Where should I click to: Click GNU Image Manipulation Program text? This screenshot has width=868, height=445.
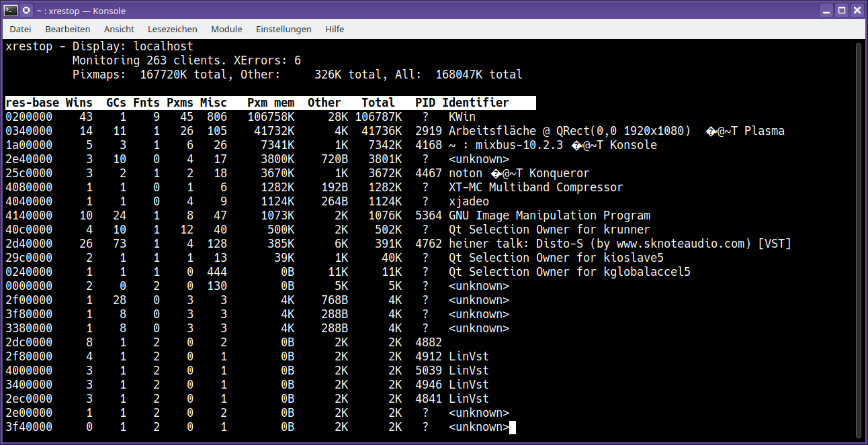coord(550,215)
